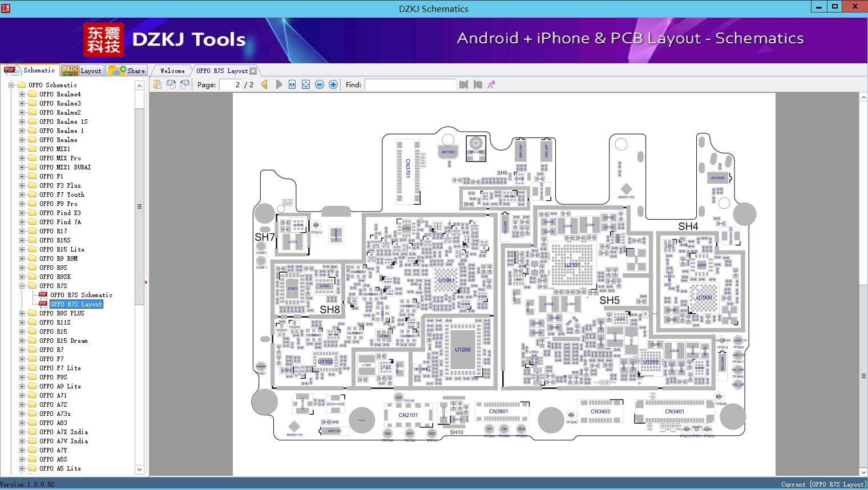This screenshot has width=868, height=490.
Task: Switch to the Welcome document tab
Action: coord(172,71)
